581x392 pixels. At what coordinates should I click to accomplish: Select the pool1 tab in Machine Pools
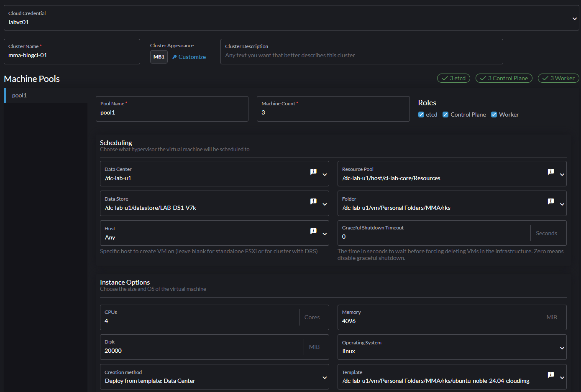pyautogui.click(x=46, y=95)
